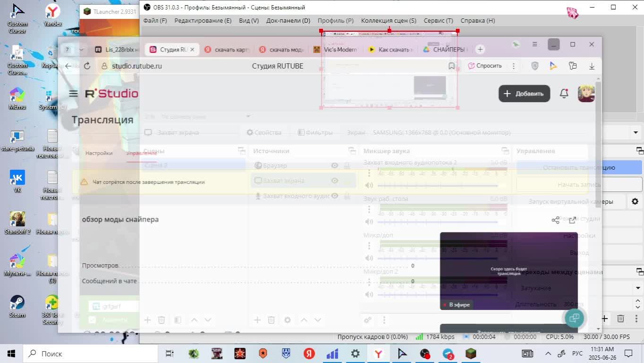Mute Звук раб. стола in OBS mixer

pyautogui.click(x=369, y=222)
